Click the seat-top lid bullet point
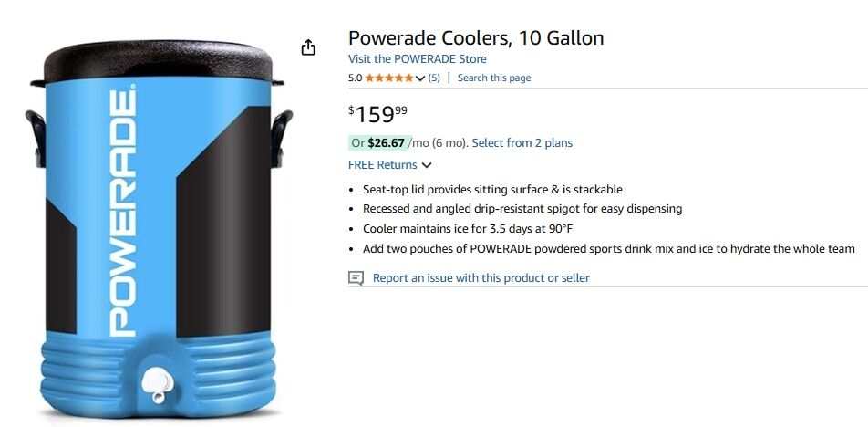The image size is (868, 427). click(492, 190)
